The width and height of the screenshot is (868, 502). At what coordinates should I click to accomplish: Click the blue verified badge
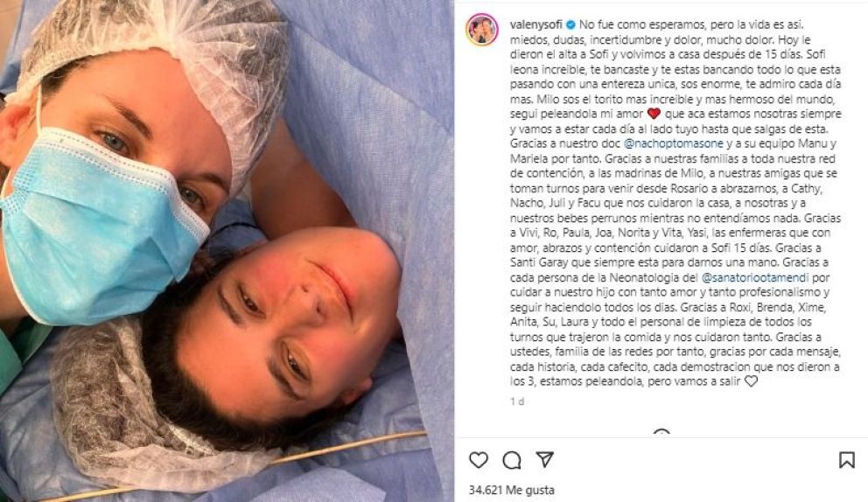570,24
